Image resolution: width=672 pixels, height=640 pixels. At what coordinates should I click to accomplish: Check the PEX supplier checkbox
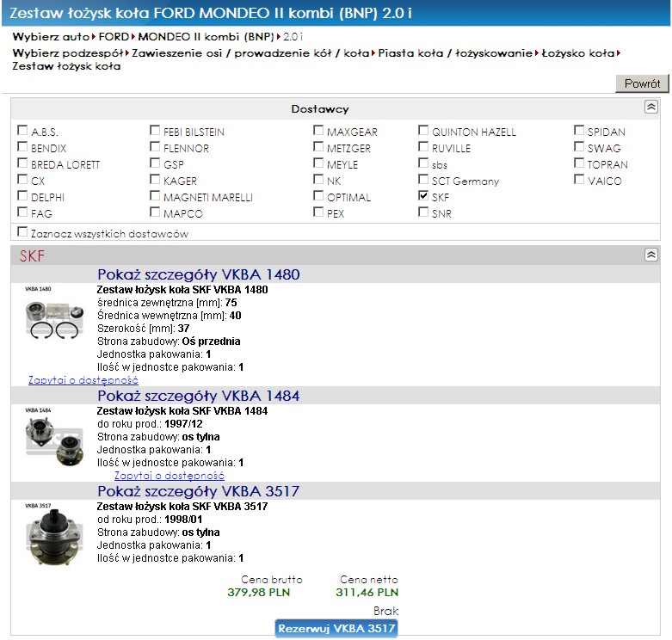(x=318, y=212)
